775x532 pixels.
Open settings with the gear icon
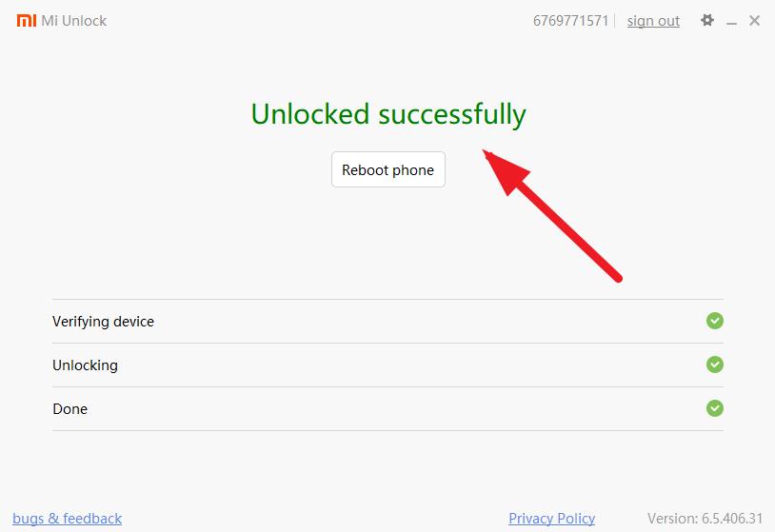click(x=707, y=20)
